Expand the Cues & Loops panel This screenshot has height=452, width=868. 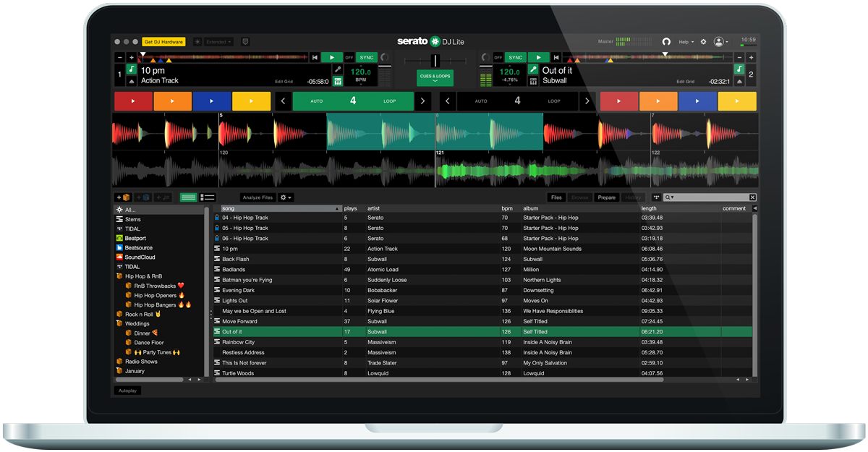(435, 78)
